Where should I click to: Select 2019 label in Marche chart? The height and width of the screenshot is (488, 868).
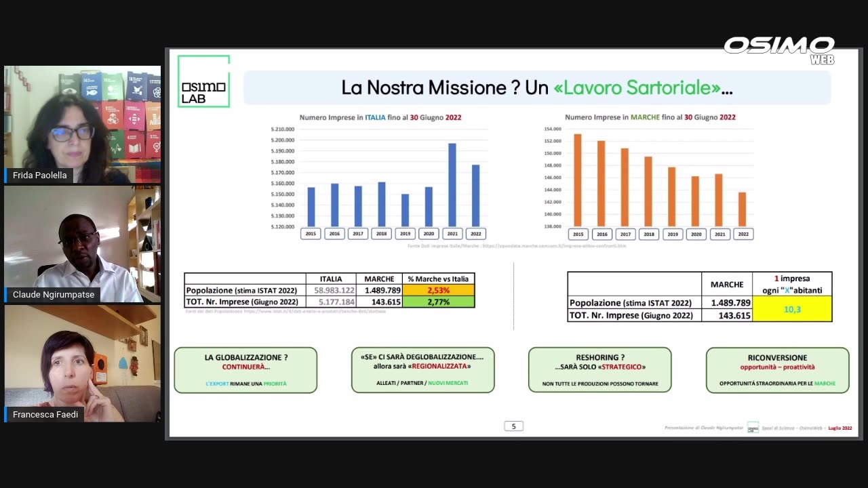[673, 234]
